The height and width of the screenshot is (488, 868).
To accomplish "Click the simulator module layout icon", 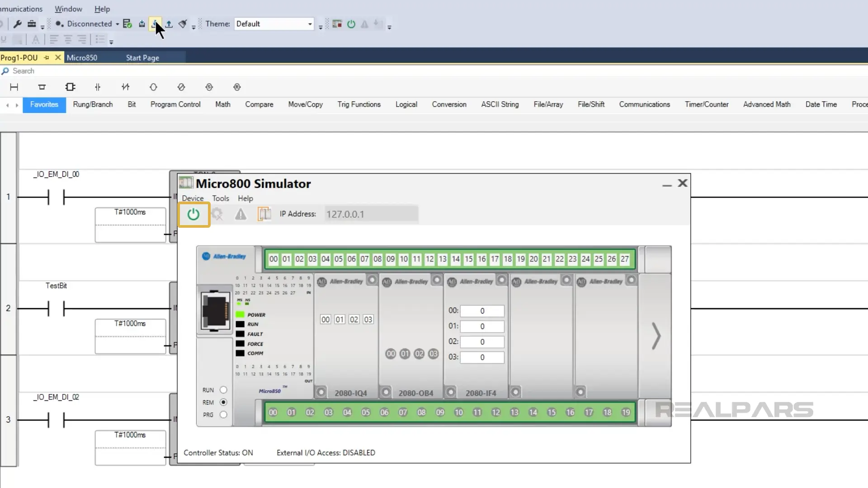I will coord(264,214).
